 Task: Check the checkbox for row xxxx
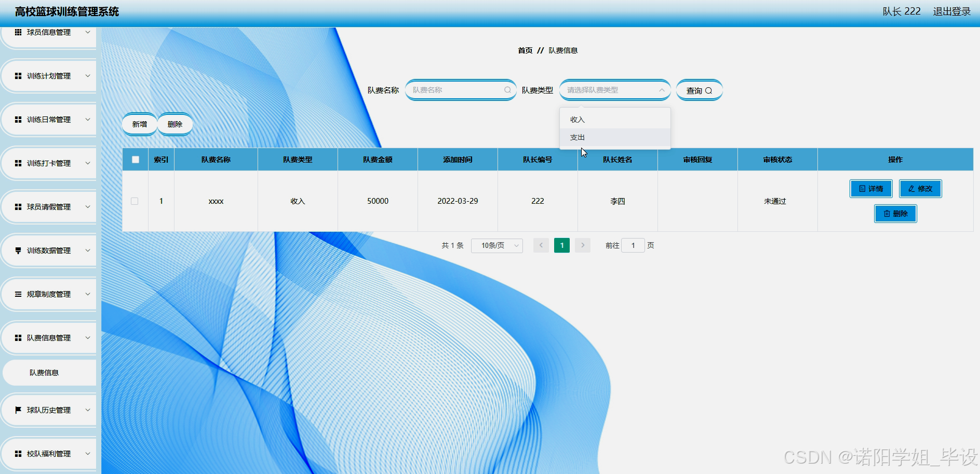point(135,201)
